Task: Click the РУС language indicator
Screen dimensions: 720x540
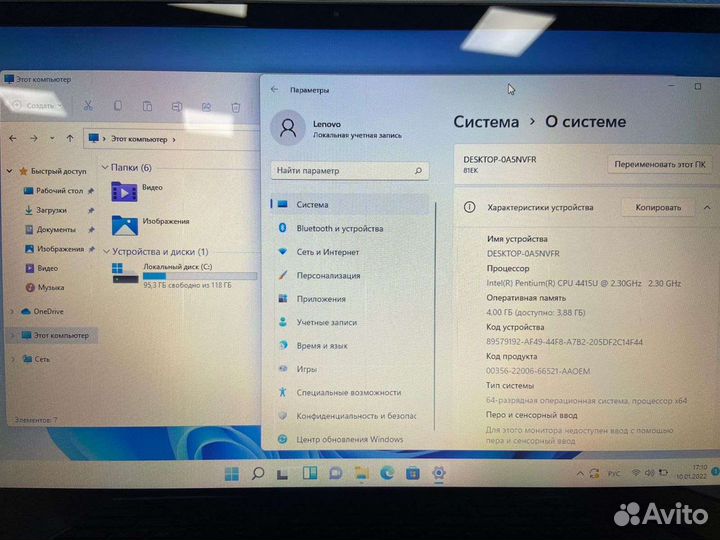Action: pos(613,473)
